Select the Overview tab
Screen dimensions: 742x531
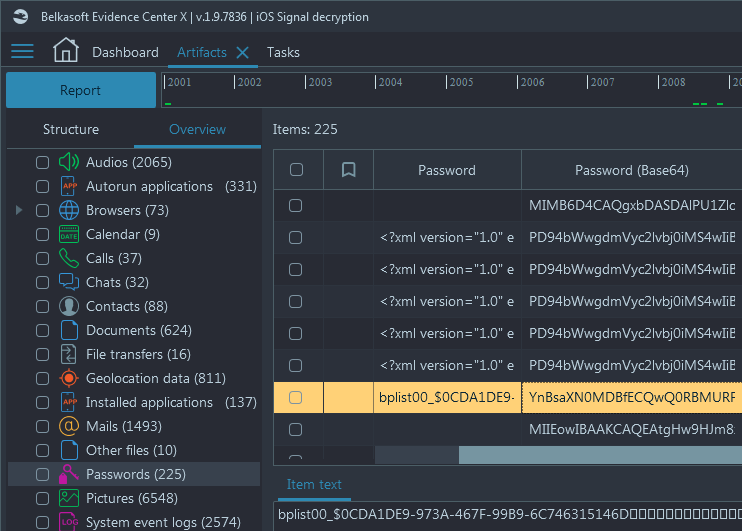(x=197, y=129)
